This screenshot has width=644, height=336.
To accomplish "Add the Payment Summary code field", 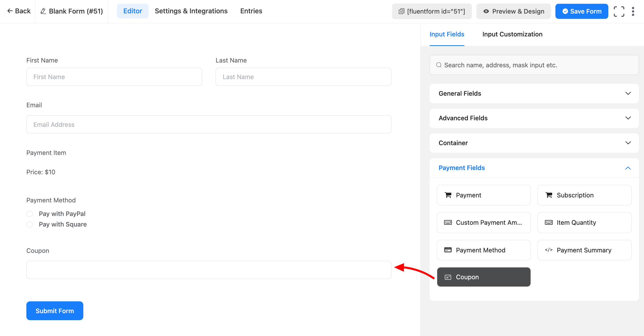I will [584, 250].
